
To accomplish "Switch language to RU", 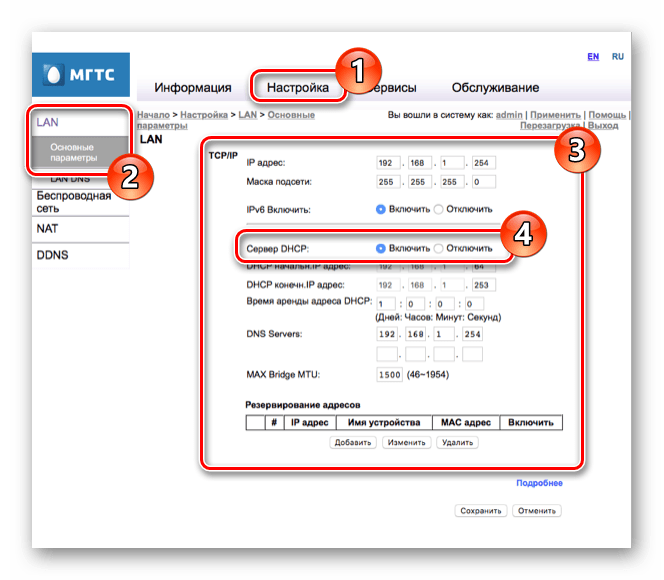I will pos(617,57).
